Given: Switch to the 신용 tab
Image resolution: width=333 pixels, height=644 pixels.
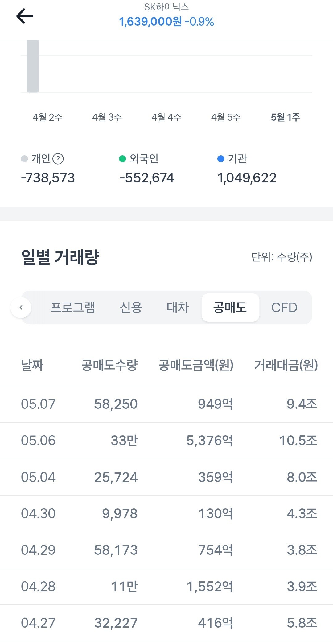Looking at the screenshot, I should (131, 307).
